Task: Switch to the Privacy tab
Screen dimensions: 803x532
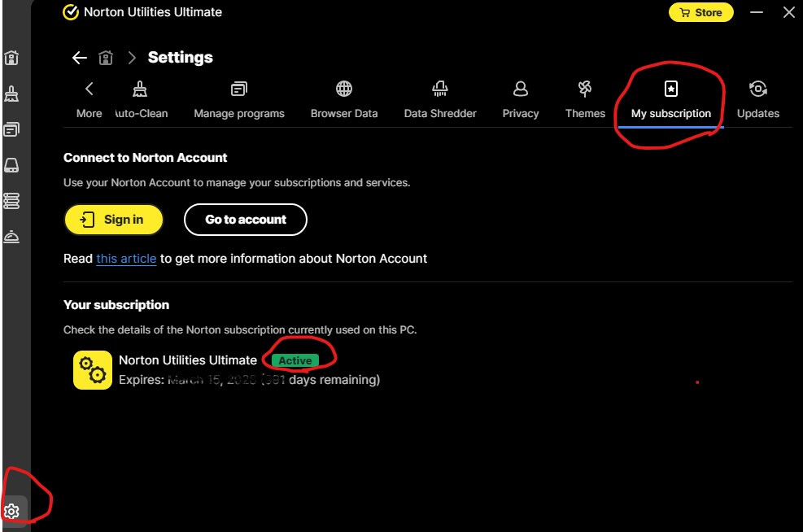Action: coord(521,99)
